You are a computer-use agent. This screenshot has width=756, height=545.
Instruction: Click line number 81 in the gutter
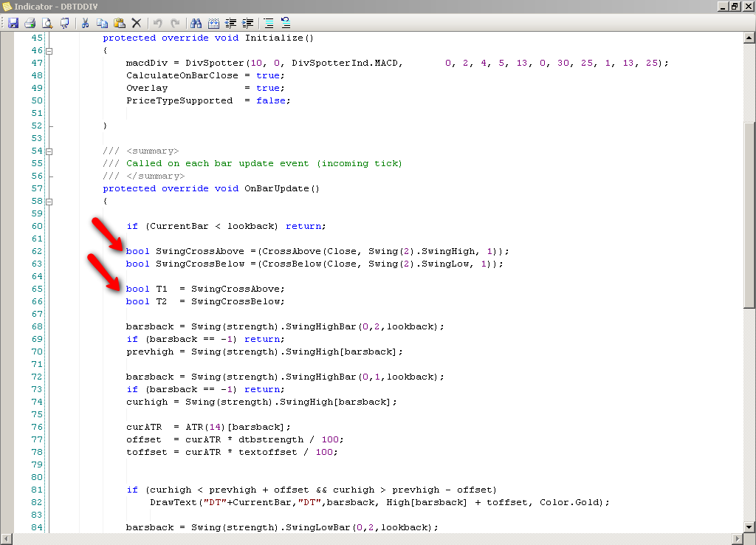(37, 489)
